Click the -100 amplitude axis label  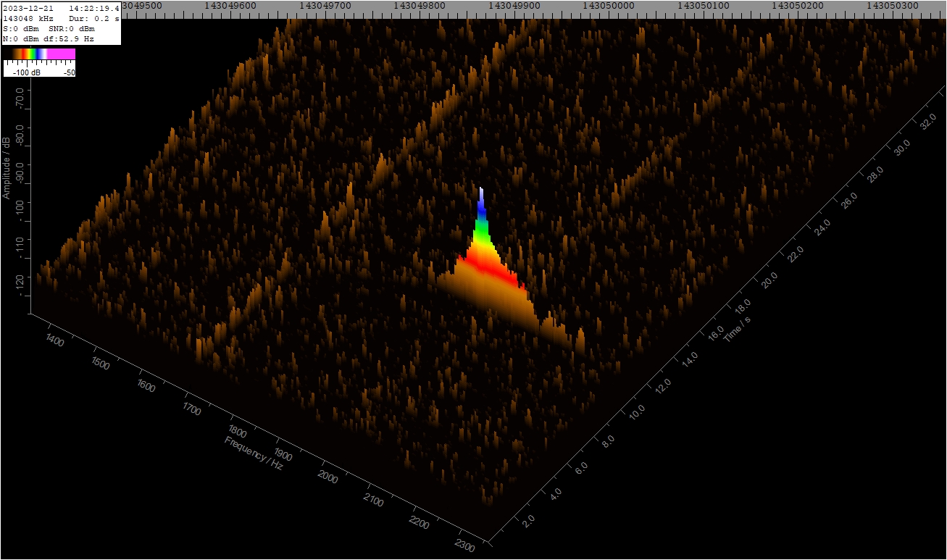pos(18,211)
